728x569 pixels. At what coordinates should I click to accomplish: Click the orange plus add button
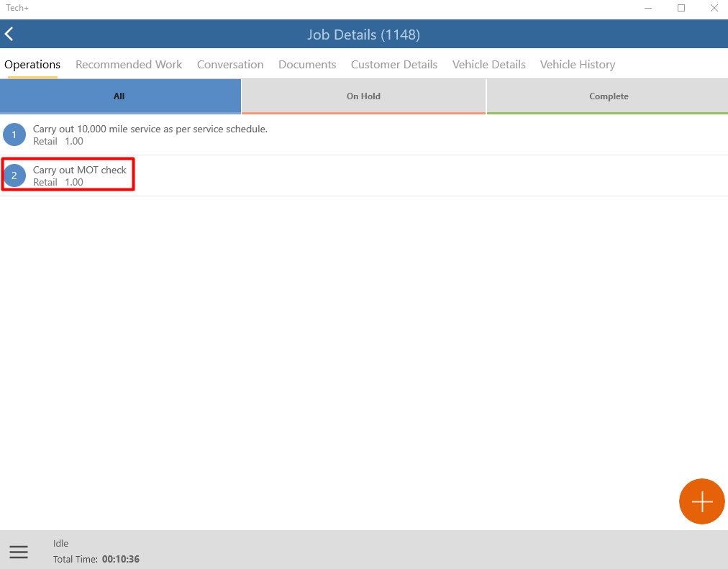[x=701, y=501]
